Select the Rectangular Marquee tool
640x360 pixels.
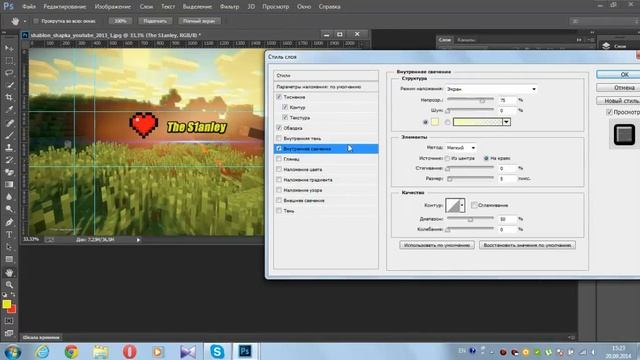tap(9, 60)
